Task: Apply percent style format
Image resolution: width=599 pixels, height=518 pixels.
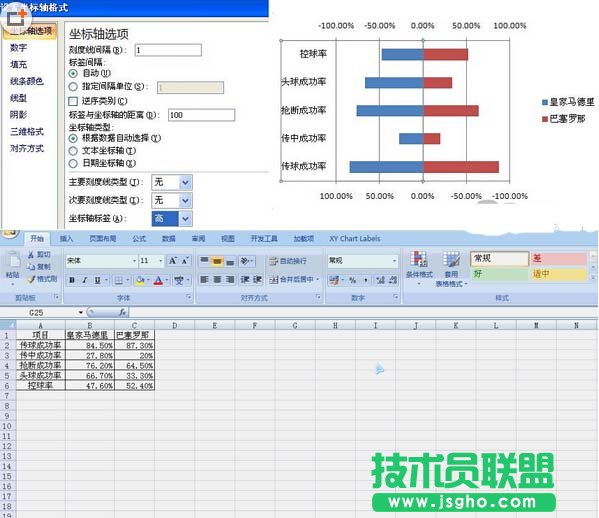Action: (352, 280)
